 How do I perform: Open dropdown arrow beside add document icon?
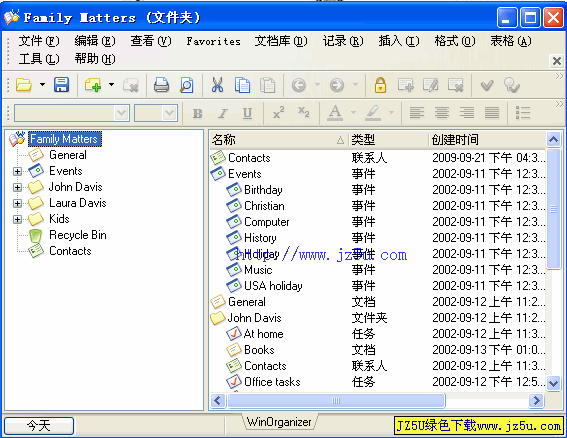(111, 85)
